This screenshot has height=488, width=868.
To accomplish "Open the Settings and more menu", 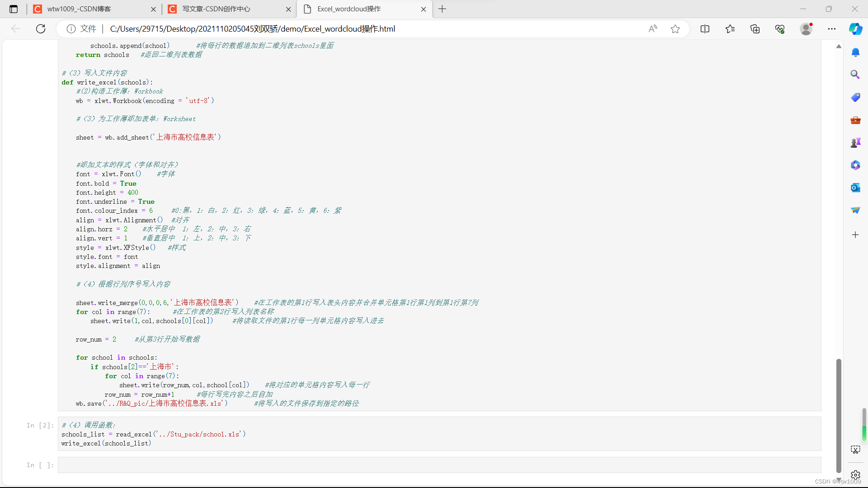I will (832, 28).
